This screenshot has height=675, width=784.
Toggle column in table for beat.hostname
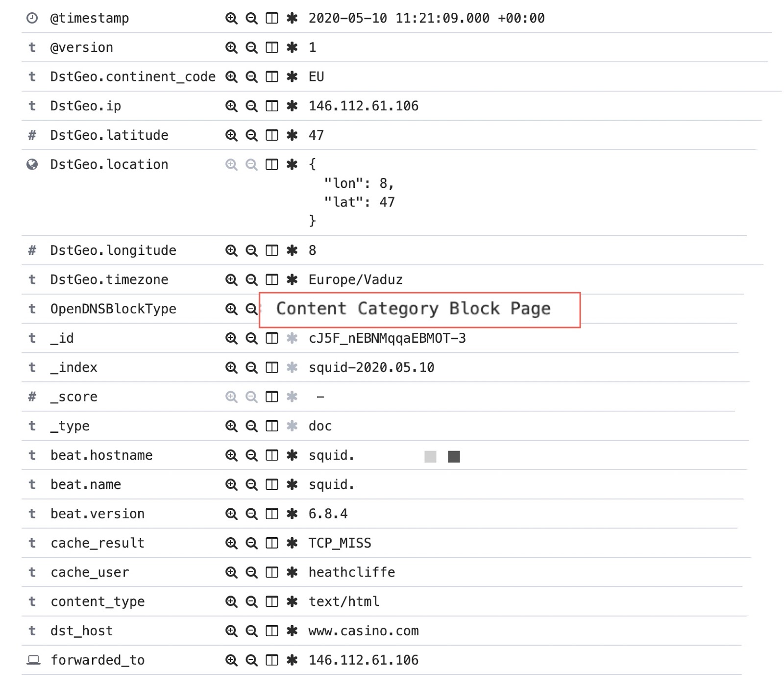272,455
